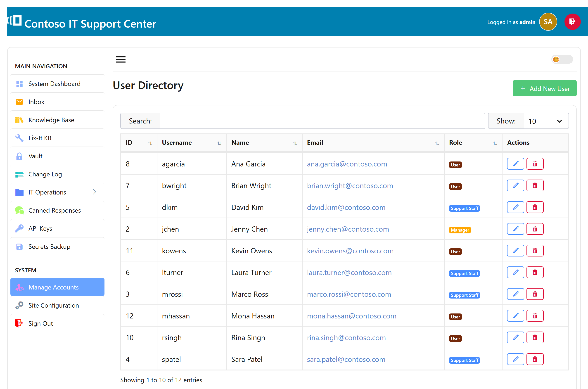Delete lturner user account
588x389 pixels.
[535, 272]
